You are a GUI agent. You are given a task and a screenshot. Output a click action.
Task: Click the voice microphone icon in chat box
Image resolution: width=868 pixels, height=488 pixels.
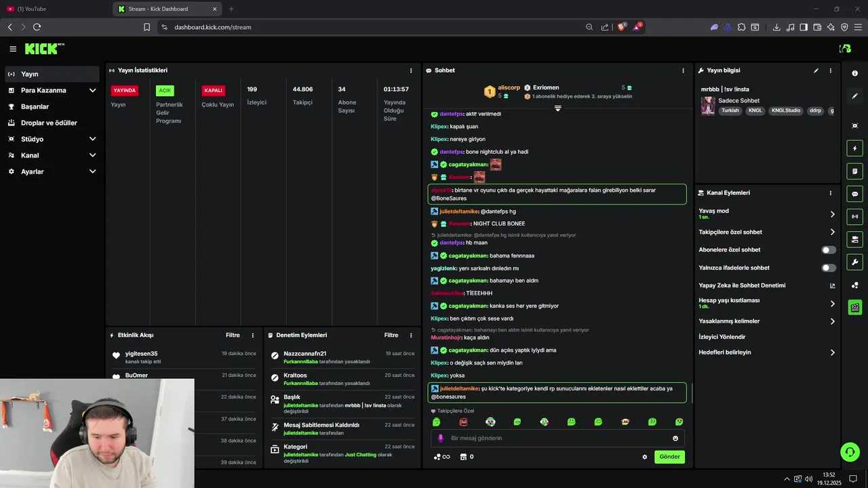click(x=440, y=439)
